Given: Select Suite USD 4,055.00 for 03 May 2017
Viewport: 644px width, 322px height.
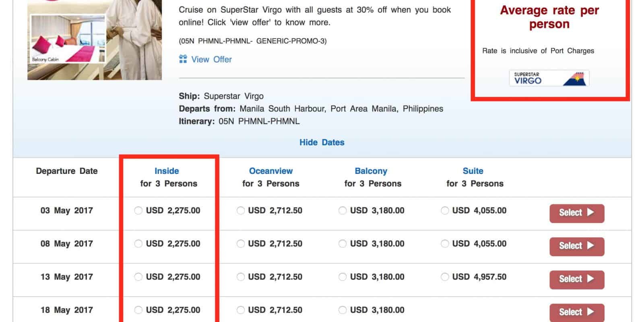Looking at the screenshot, I should coord(445,211).
